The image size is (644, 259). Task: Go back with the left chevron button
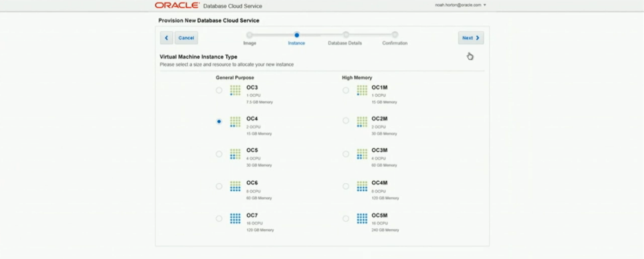[x=166, y=38]
